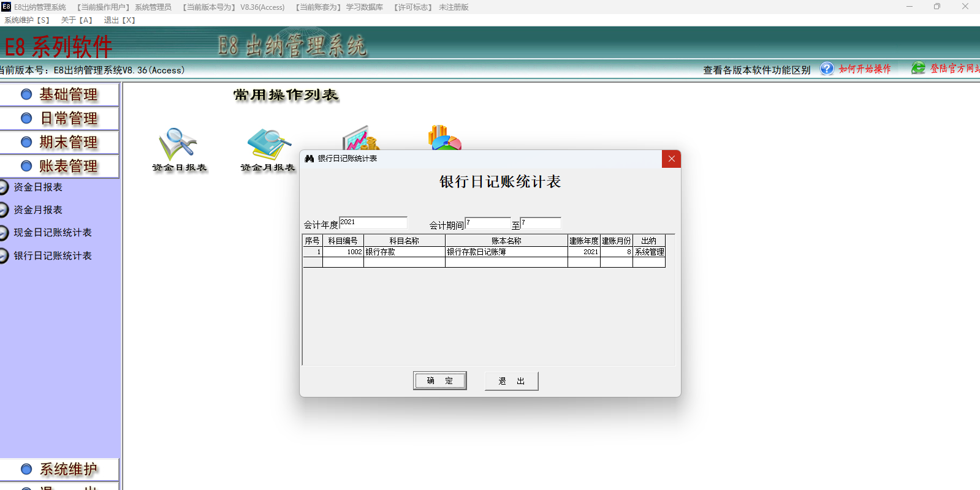Open 现金日记账统计表 from sidebar
The image size is (980, 490).
[53, 233]
